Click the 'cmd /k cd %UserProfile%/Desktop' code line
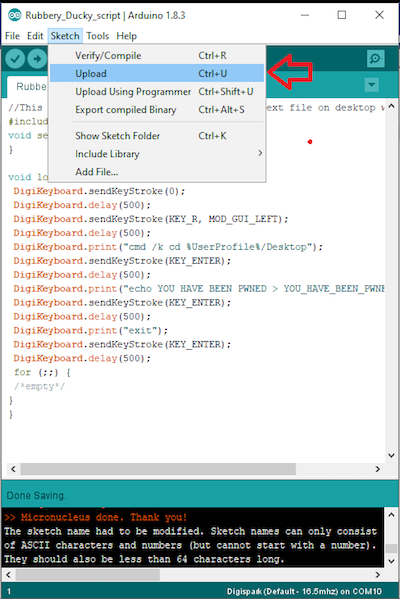Image resolution: width=400 pixels, height=599 pixels. click(168, 247)
